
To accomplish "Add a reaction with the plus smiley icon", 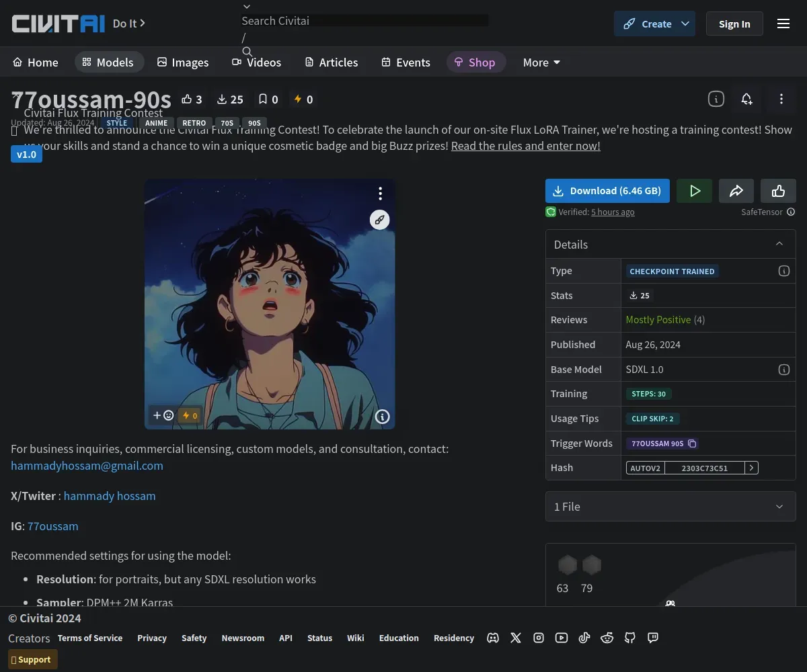I will [163, 415].
